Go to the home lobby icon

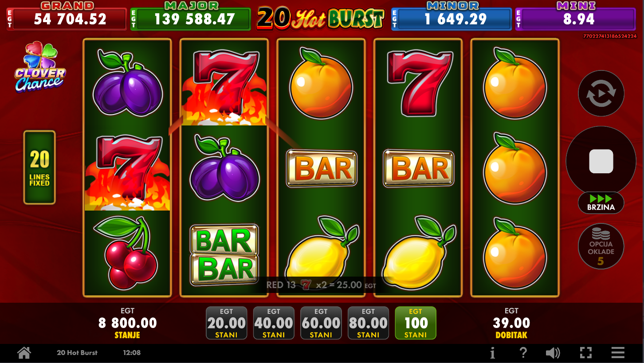(x=24, y=353)
